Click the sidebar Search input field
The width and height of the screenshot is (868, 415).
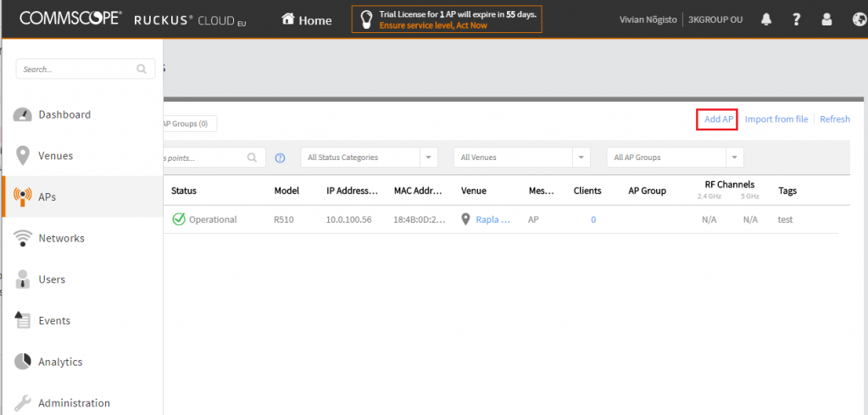tap(76, 69)
